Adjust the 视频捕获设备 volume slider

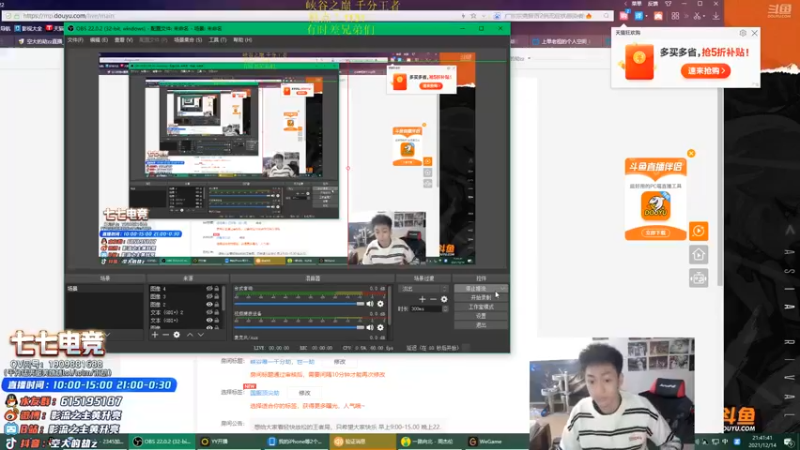[x=299, y=327]
